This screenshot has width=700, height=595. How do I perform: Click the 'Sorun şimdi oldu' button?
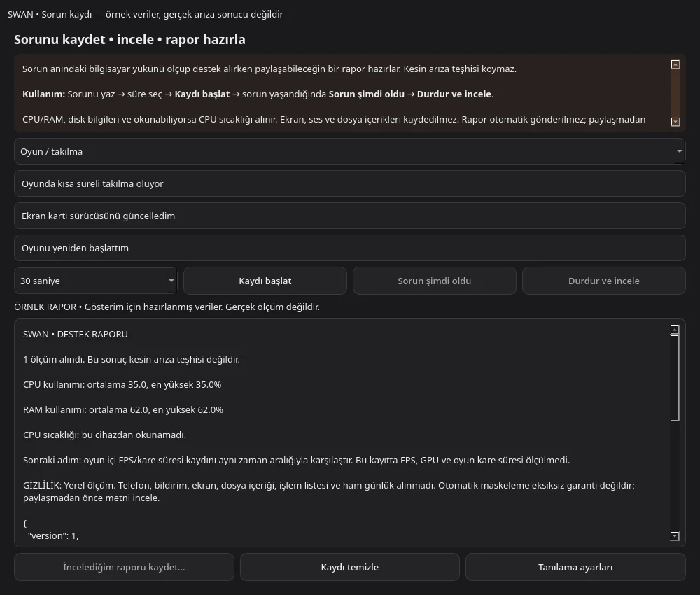point(435,281)
